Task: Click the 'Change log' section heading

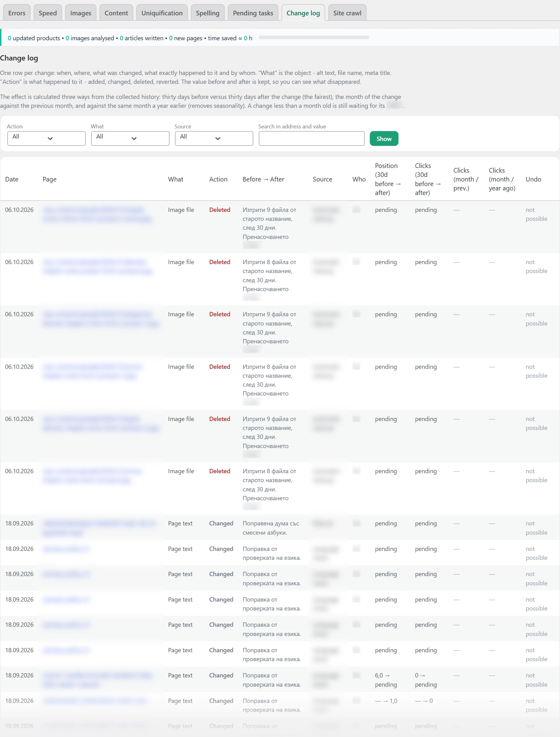Action: 19,58
